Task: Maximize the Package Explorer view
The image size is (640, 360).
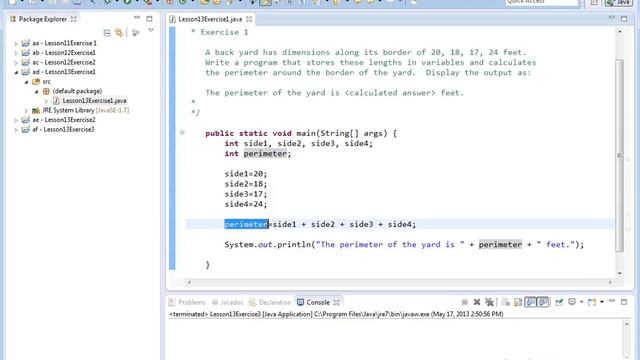Action: tap(149, 19)
